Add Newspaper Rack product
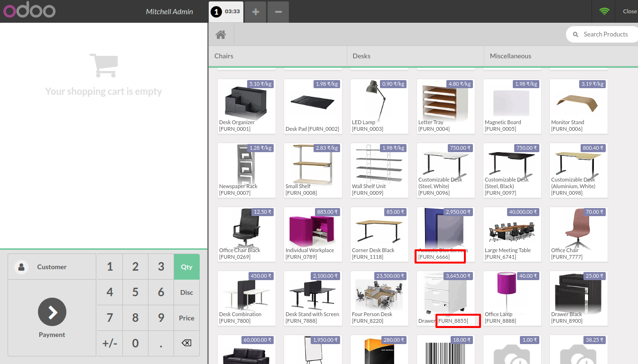Image resolution: width=638 pixels, height=364 pixels. (247, 171)
